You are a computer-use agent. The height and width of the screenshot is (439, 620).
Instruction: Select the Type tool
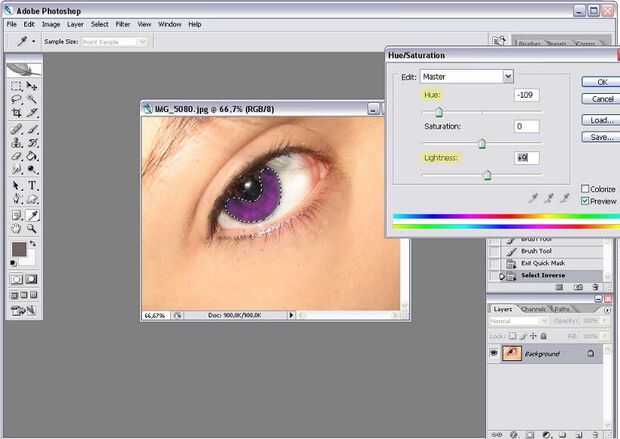coord(32,185)
